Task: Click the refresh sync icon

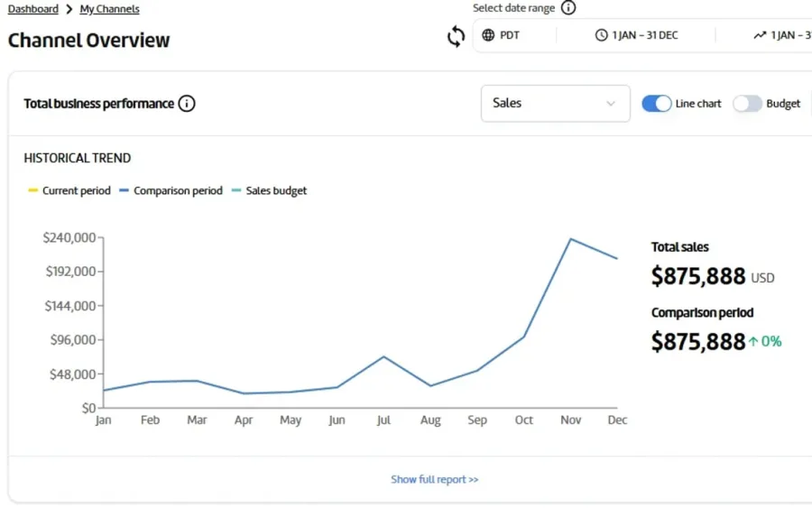Action: tap(456, 36)
